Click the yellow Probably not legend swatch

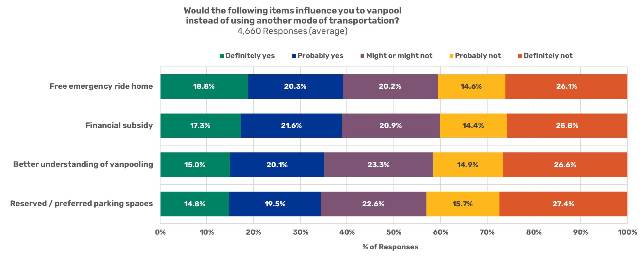coord(451,56)
